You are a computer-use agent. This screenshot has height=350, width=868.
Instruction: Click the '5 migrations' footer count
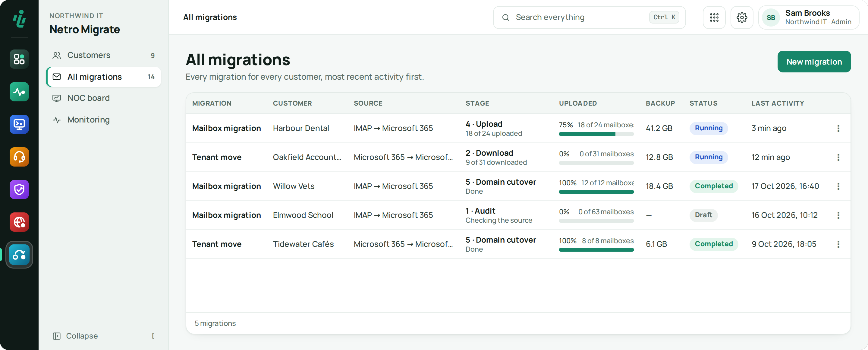pyautogui.click(x=215, y=323)
